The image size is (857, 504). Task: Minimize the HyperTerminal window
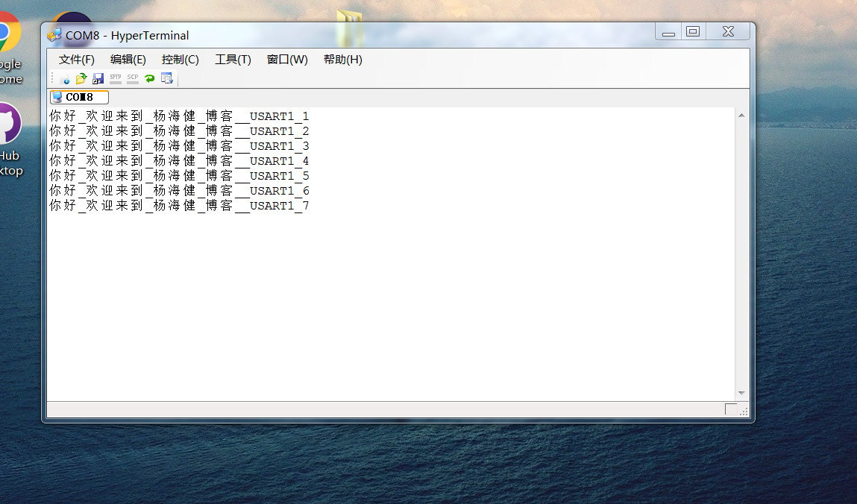click(668, 31)
